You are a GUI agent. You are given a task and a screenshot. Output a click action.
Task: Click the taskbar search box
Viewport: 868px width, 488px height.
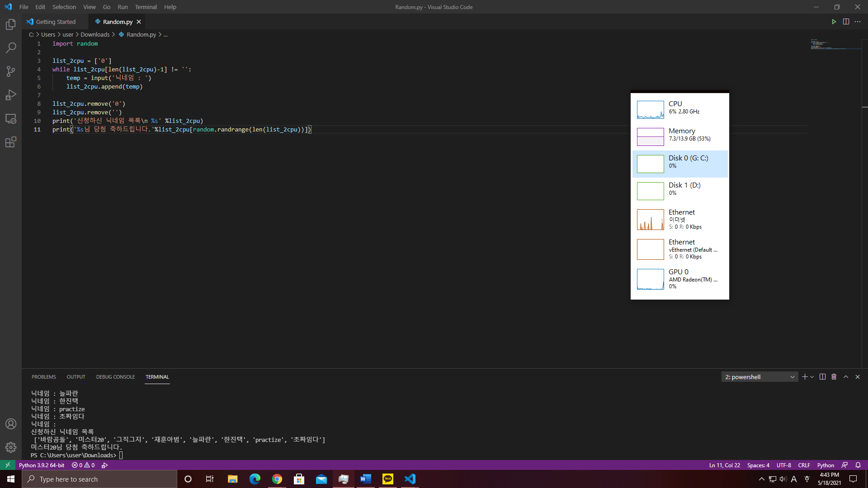(99, 479)
